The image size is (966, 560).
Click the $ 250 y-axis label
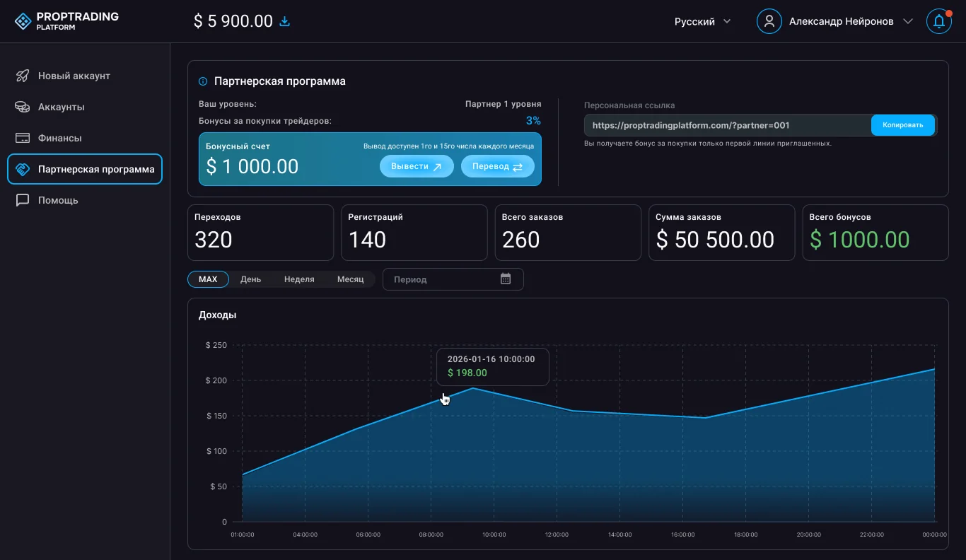pos(216,345)
